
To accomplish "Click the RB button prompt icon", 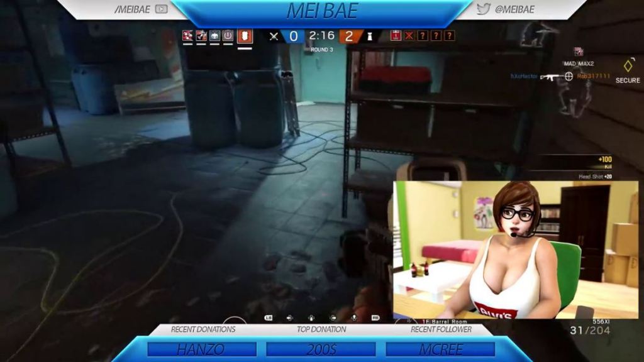I will 375,317.
